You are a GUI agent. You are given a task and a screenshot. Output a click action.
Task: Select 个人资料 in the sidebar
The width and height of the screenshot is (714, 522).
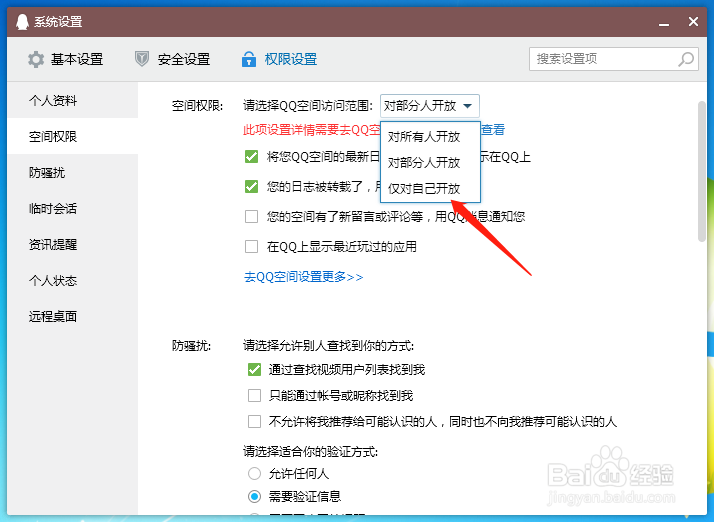click(x=72, y=100)
